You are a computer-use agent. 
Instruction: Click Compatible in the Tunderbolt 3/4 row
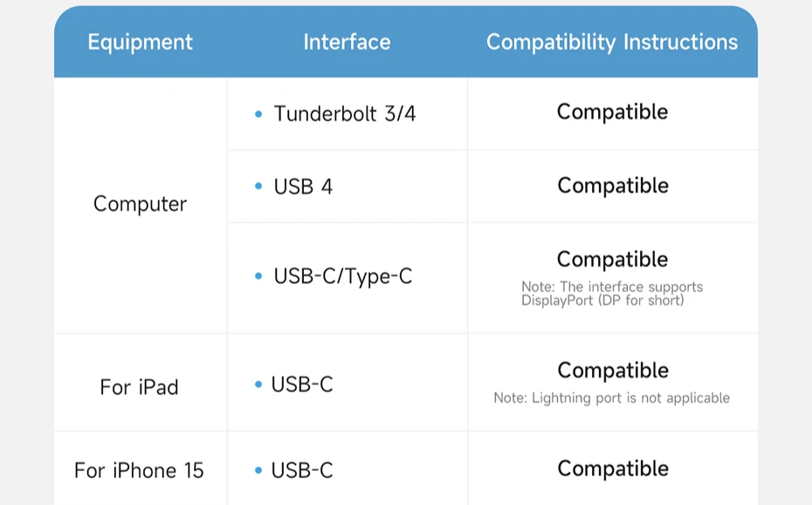pos(612,112)
